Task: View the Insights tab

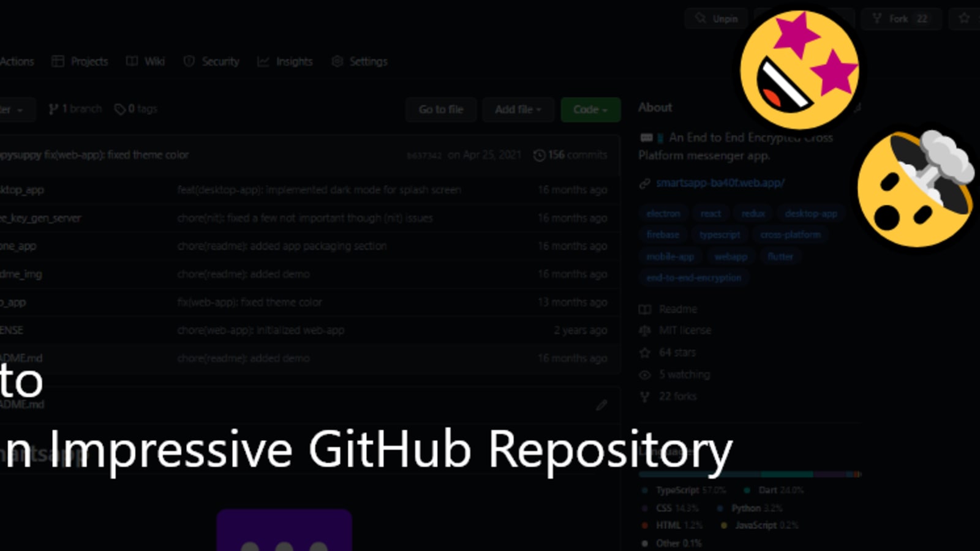Action: (x=285, y=61)
